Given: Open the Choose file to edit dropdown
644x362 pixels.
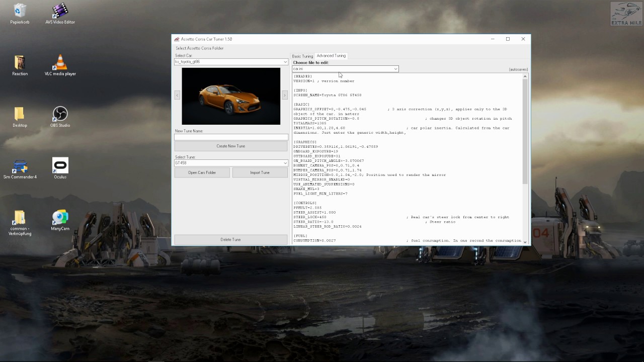Looking at the screenshot, I should tap(345, 69).
